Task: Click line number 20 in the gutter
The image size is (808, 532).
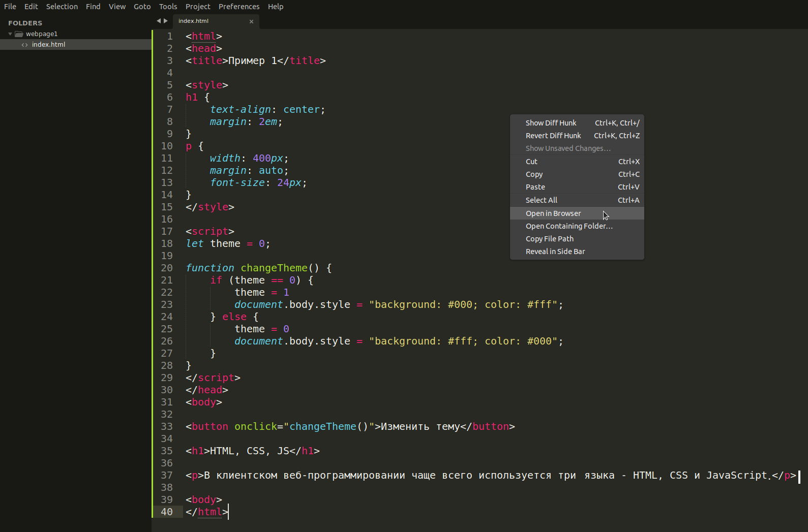Action: tap(167, 268)
